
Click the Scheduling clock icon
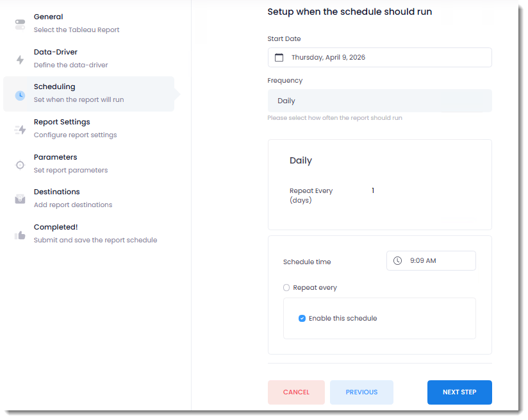coord(20,95)
